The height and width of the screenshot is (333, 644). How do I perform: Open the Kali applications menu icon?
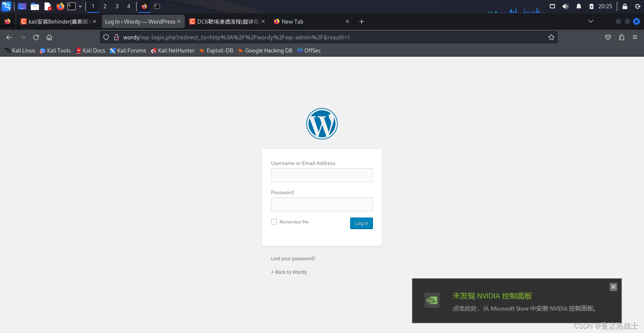(6, 6)
